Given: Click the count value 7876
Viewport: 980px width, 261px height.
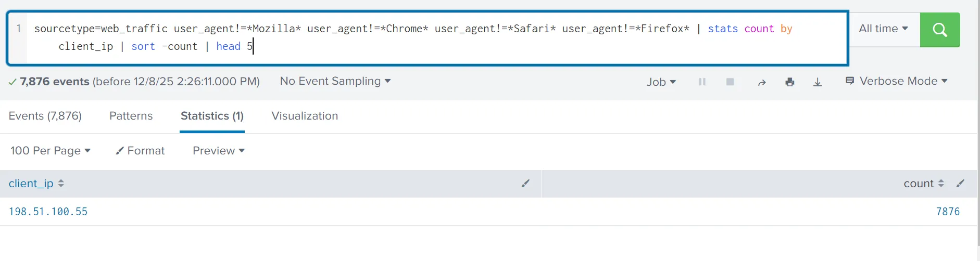Looking at the screenshot, I should pos(948,212).
